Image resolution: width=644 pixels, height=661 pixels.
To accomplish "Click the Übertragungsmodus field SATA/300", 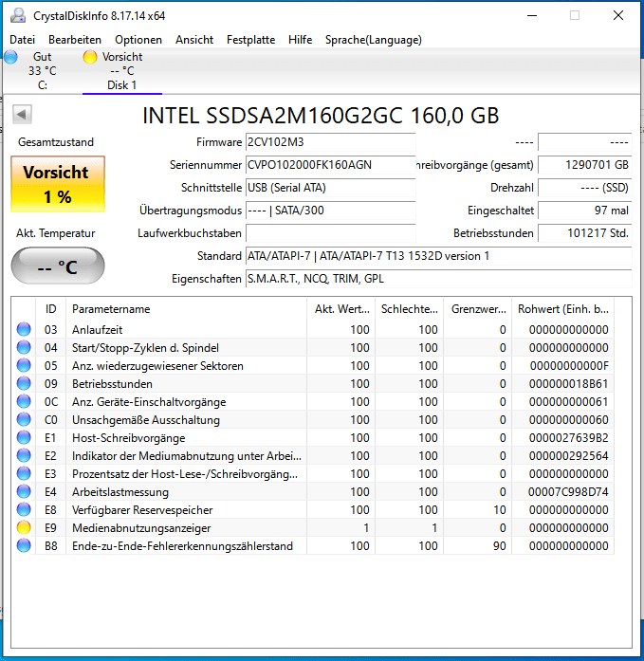I will (x=330, y=211).
